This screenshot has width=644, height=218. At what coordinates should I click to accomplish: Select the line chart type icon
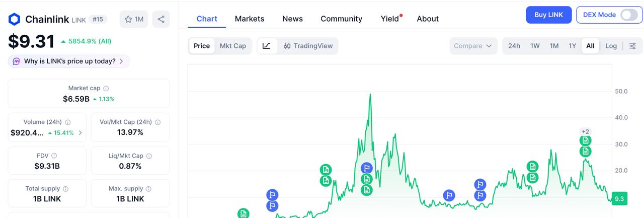pyautogui.click(x=267, y=46)
